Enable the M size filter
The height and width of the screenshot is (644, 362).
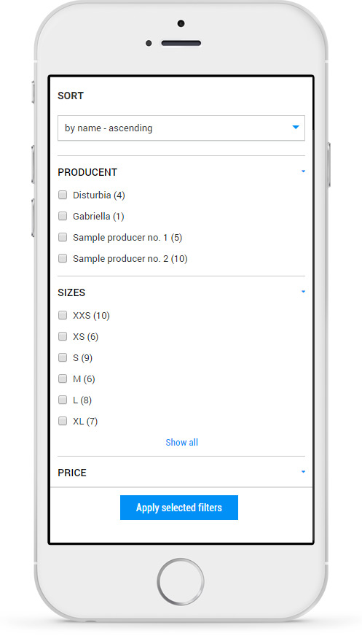click(63, 379)
